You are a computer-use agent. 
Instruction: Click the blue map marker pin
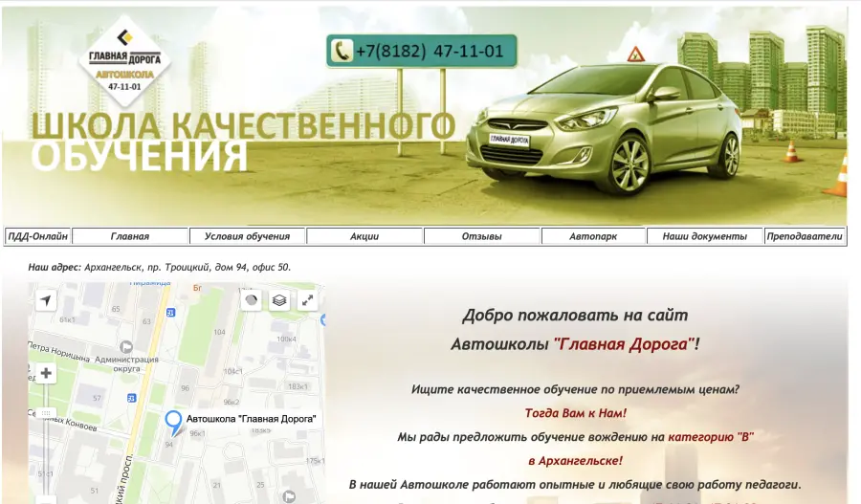(x=173, y=423)
